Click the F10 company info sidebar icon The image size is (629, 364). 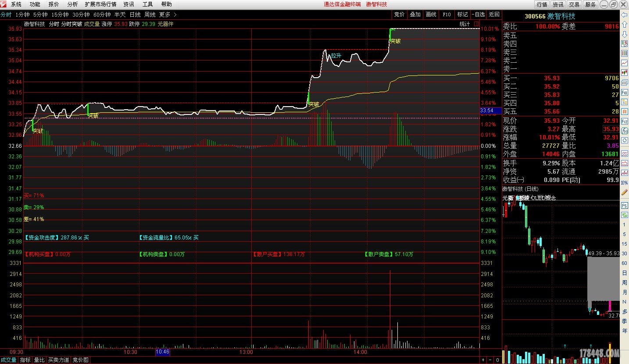click(624, 92)
